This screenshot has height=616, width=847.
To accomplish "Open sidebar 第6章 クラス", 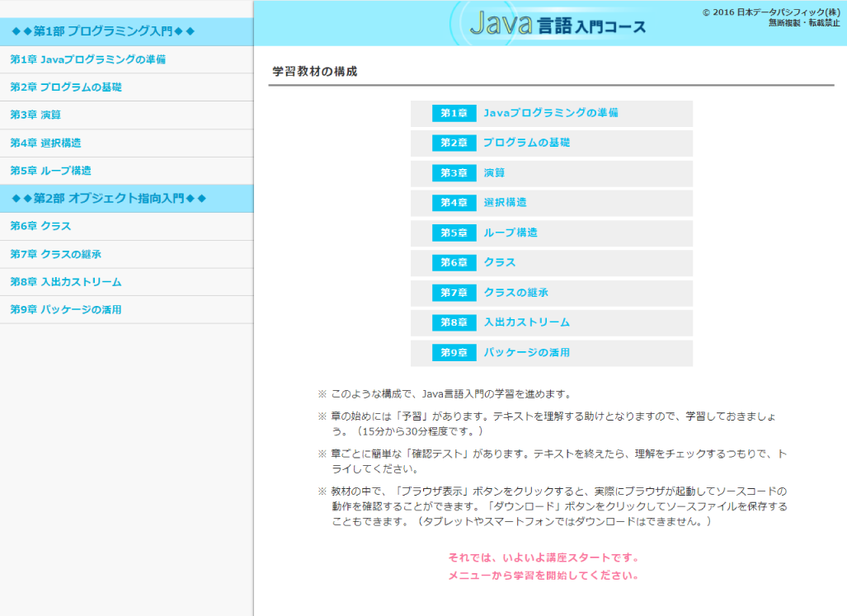I will pos(126,226).
